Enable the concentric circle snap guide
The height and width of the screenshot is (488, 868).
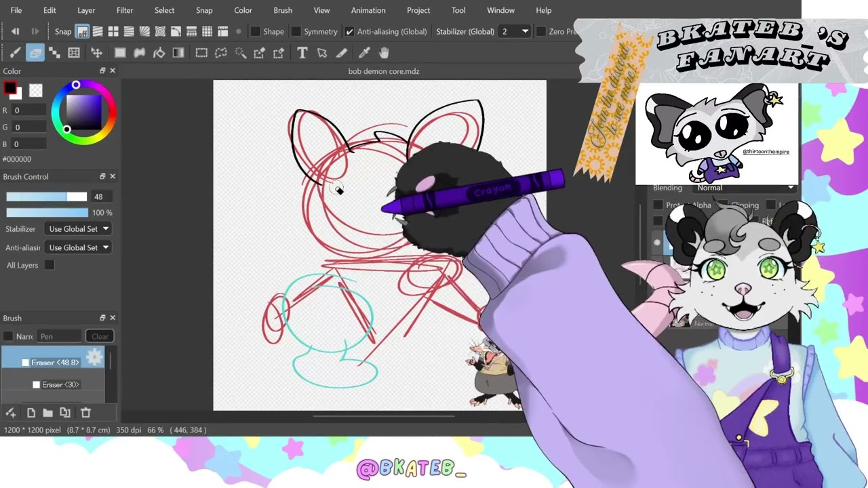[160, 31]
